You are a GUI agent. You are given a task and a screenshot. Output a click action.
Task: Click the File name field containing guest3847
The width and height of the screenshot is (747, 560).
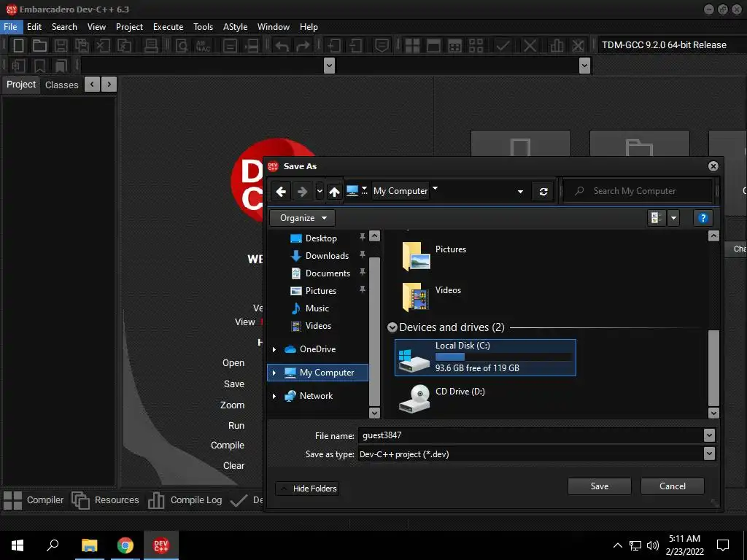pos(530,435)
